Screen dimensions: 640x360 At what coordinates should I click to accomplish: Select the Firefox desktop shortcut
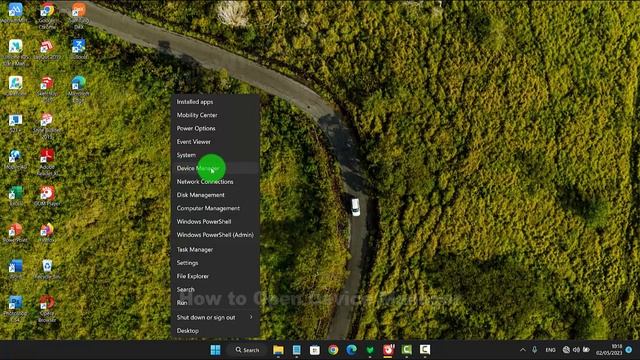pyautogui.click(x=47, y=233)
